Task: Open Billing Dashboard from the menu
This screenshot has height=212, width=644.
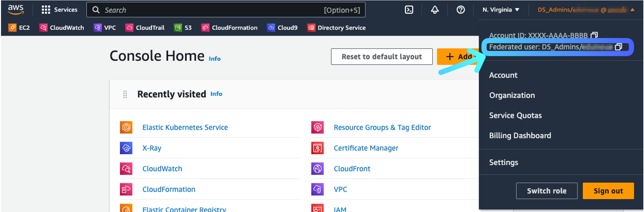Action: tap(520, 136)
